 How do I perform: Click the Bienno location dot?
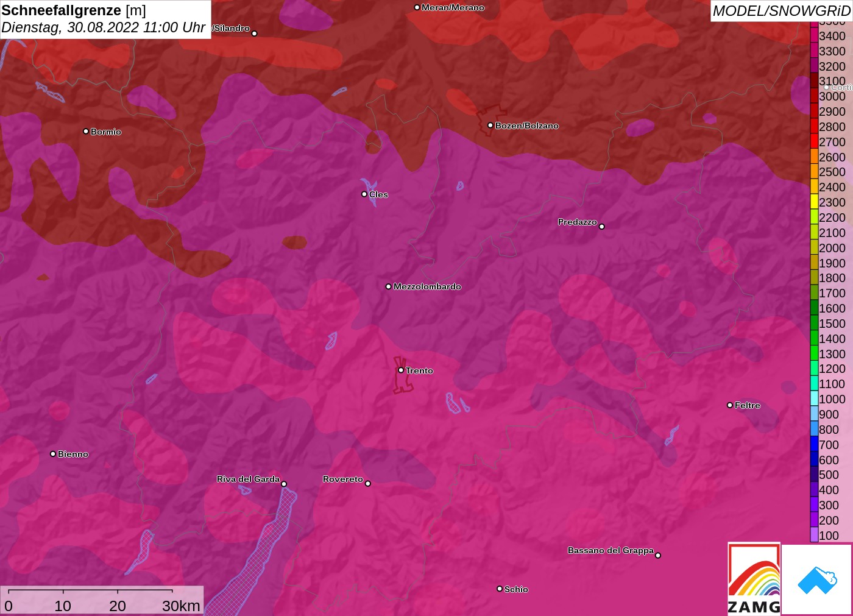click(x=53, y=453)
